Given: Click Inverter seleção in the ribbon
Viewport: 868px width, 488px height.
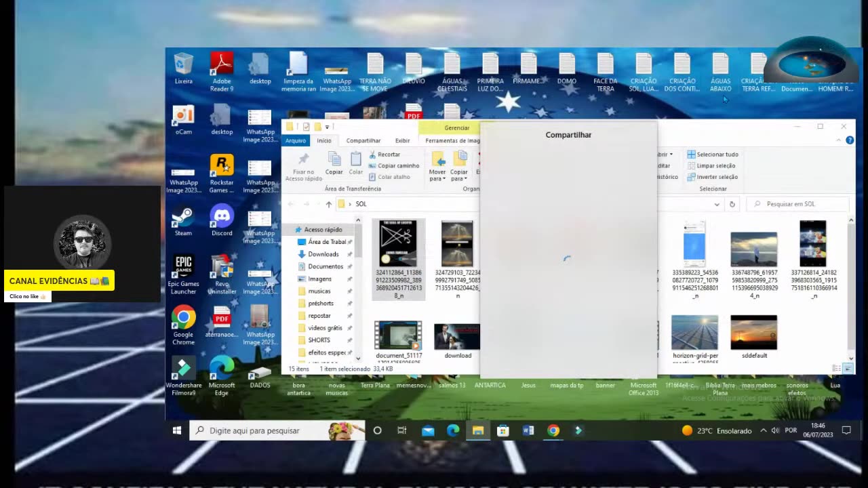Looking at the screenshot, I should point(713,177).
